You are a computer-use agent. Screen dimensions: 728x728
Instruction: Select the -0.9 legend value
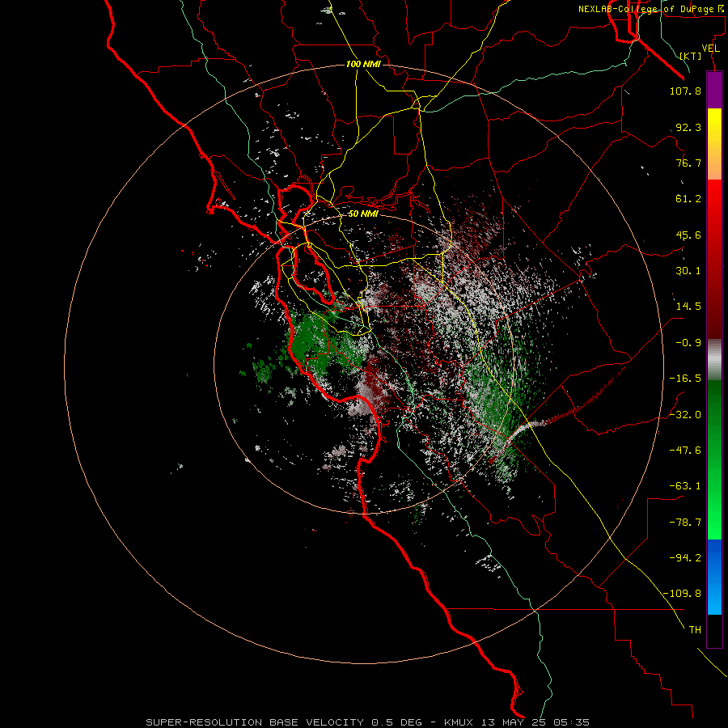click(x=688, y=343)
